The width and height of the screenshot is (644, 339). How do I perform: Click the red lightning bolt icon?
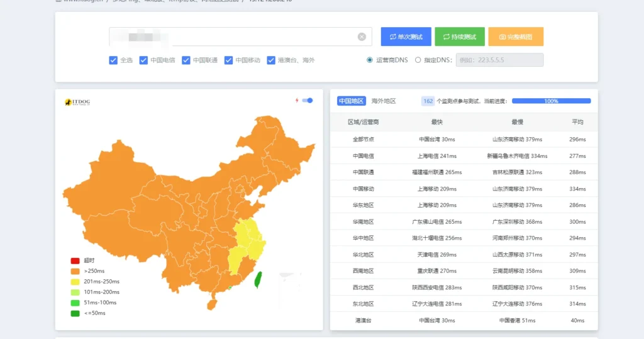click(297, 101)
